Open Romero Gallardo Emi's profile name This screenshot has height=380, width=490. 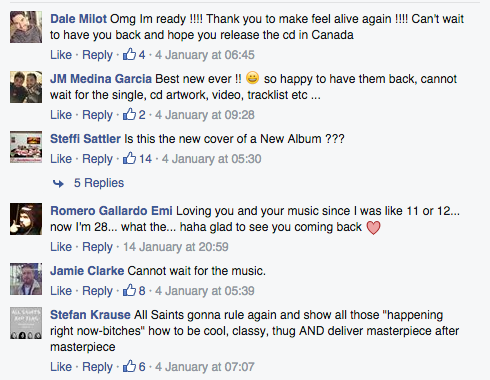[111, 211]
